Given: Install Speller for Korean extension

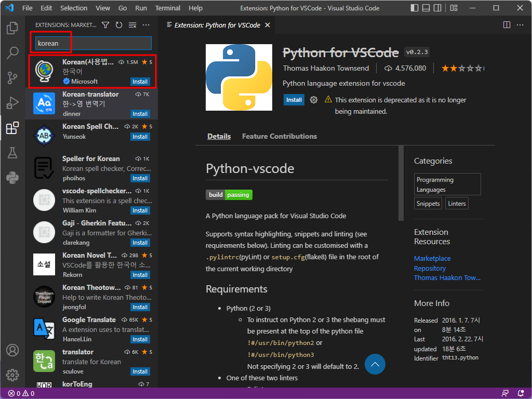Looking at the screenshot, I should 140,178.
